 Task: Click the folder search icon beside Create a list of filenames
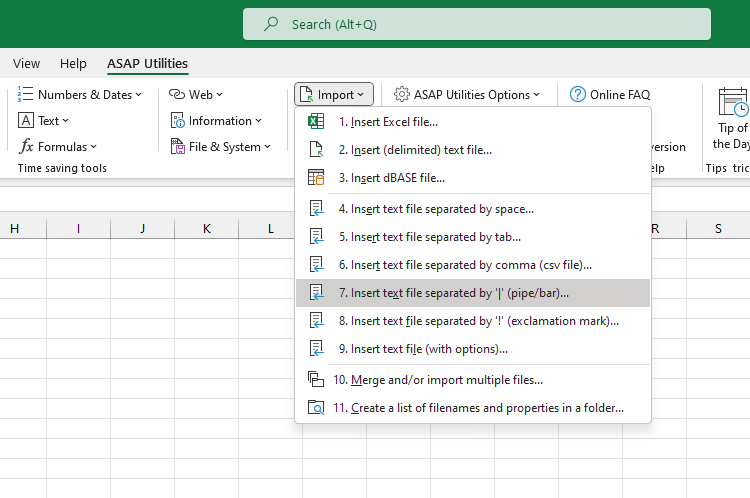[x=316, y=408]
